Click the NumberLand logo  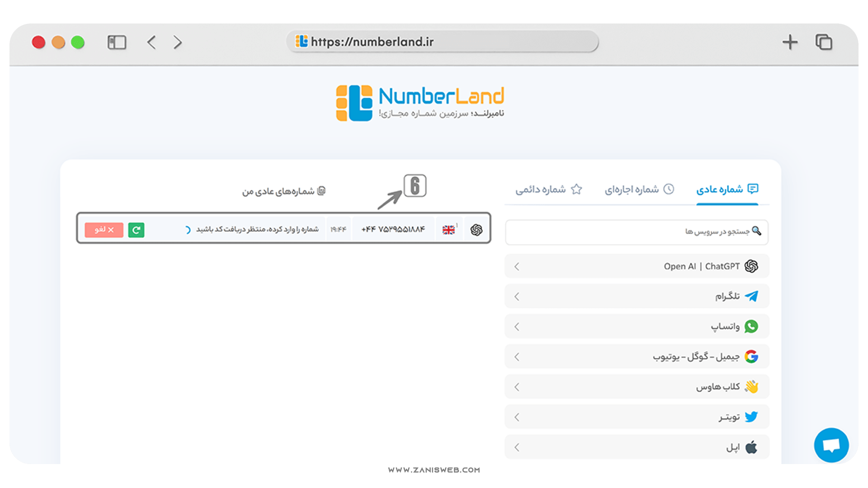420,103
